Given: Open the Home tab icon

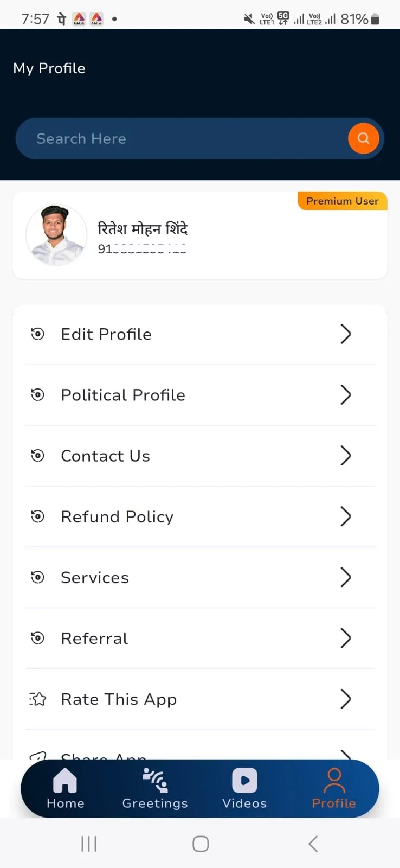Looking at the screenshot, I should click(65, 781).
